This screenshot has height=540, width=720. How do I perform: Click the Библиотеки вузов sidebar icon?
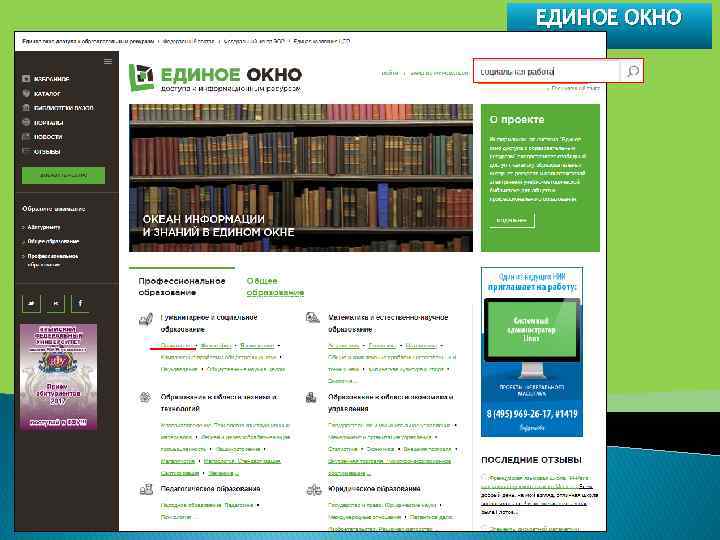point(26,108)
